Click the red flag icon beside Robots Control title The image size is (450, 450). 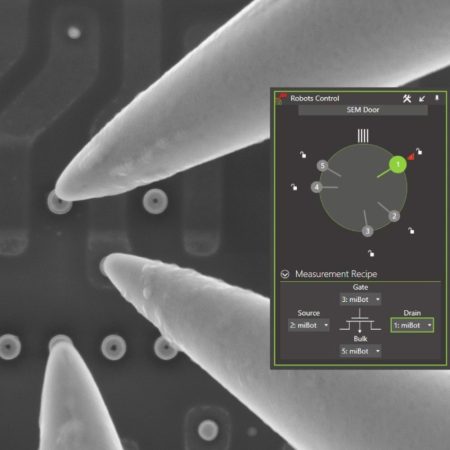282,97
